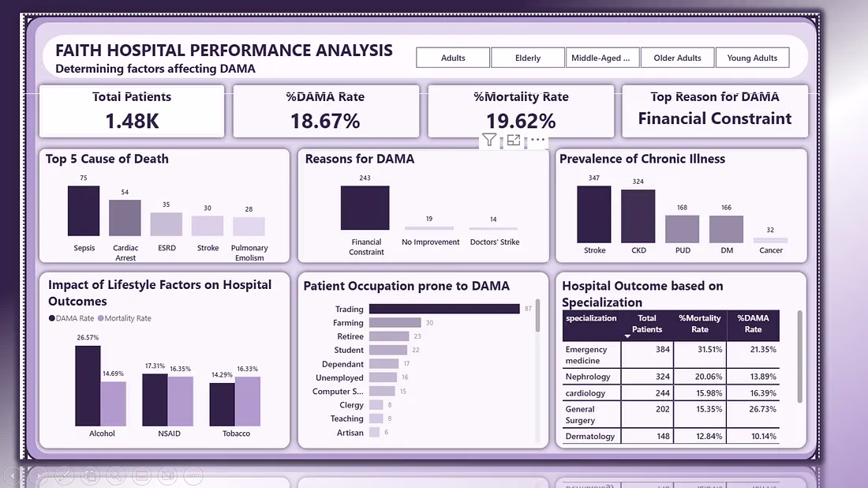Click the focus mode icon above Reasons for DAMA
The image size is (868, 488).
[x=513, y=140]
